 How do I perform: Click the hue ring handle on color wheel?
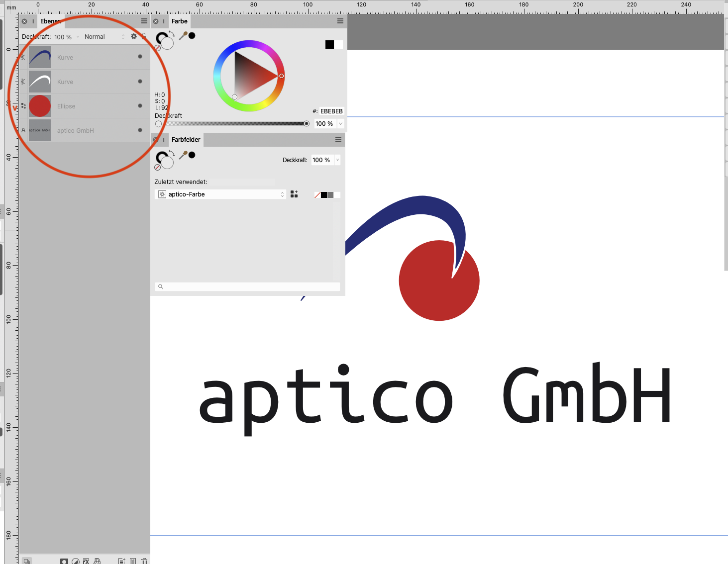click(x=282, y=76)
